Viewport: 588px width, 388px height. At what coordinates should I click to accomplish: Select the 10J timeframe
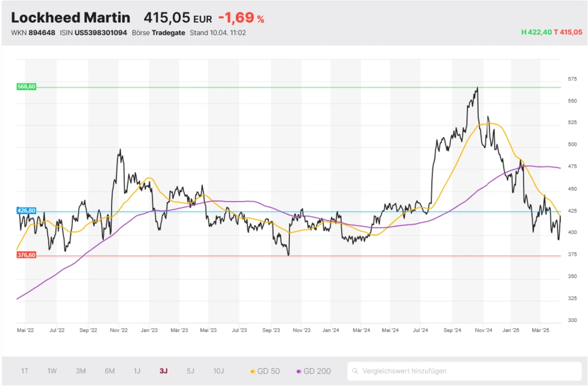pyautogui.click(x=218, y=371)
